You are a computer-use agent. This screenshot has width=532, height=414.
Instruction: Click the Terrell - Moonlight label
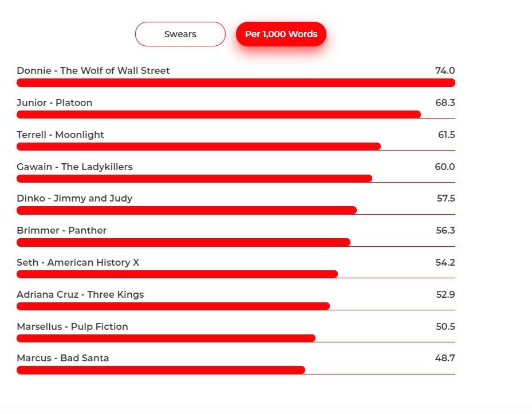pos(61,135)
